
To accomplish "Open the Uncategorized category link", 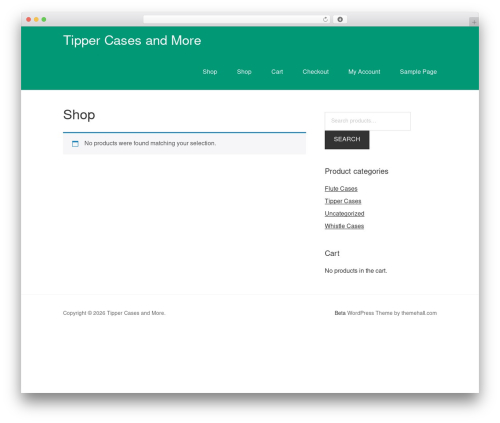I will [344, 214].
